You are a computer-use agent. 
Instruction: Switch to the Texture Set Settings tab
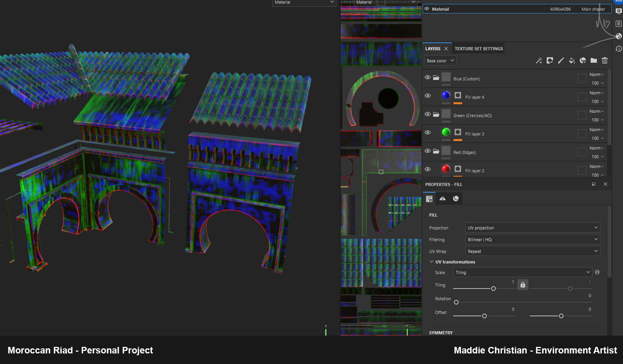[x=479, y=49]
